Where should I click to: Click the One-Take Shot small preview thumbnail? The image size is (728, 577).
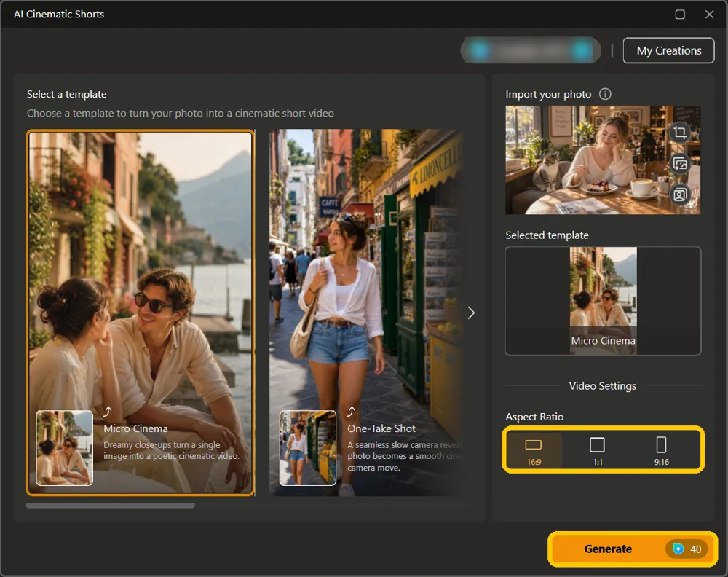click(x=308, y=448)
